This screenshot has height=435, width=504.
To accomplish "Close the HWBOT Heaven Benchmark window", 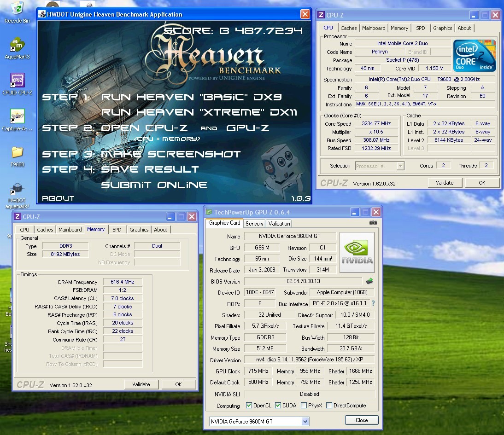I will tap(305, 14).
